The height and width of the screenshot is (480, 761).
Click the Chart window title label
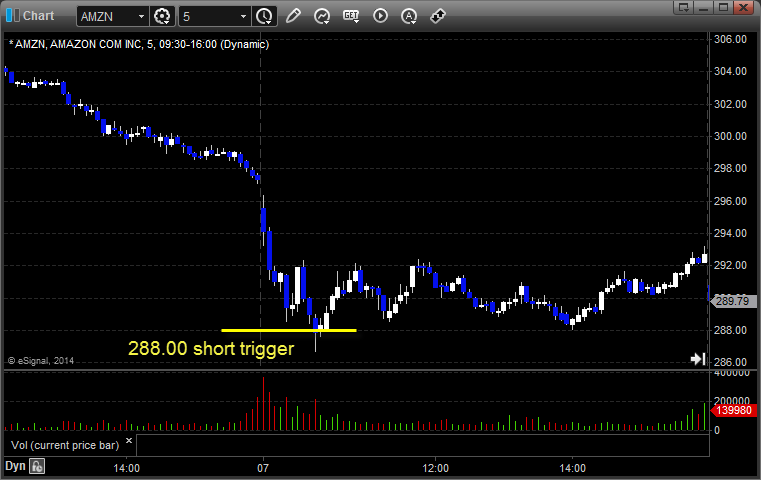[38, 16]
